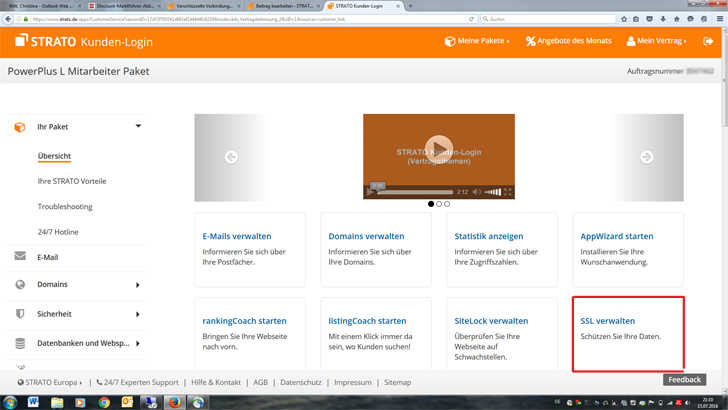Screen dimensions: 728x410
Task: Switch to the Verschlüsselte Verbindung tab
Action: coord(205,6)
